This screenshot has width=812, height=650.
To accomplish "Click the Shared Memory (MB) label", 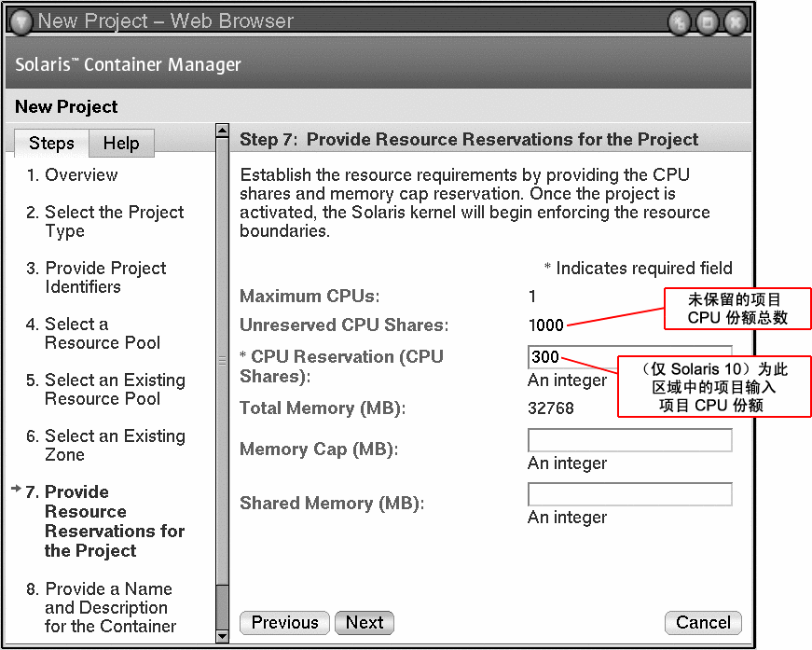I will tap(332, 504).
